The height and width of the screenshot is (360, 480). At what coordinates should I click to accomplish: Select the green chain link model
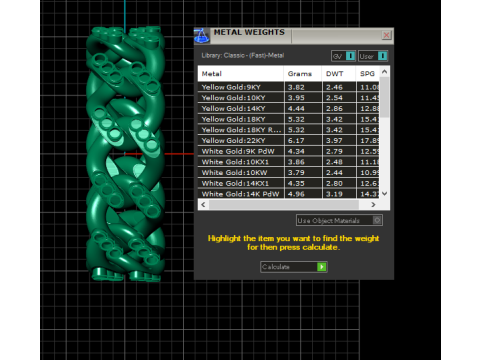click(125, 153)
